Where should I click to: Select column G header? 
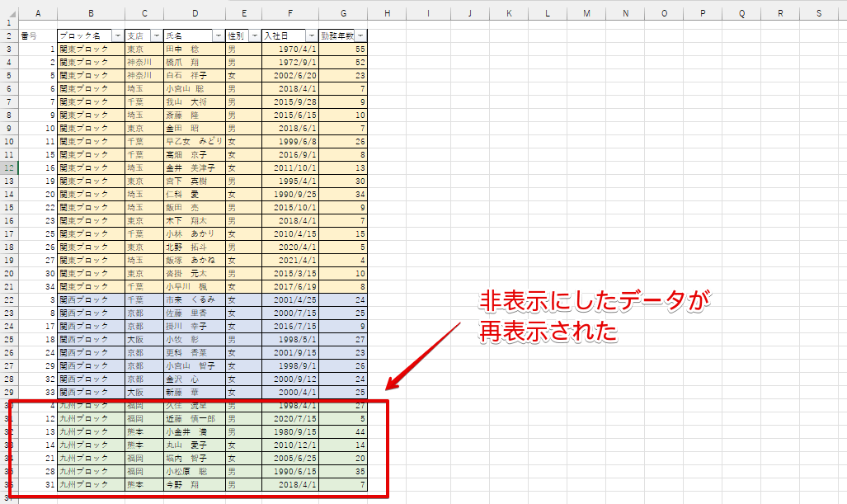[343, 13]
